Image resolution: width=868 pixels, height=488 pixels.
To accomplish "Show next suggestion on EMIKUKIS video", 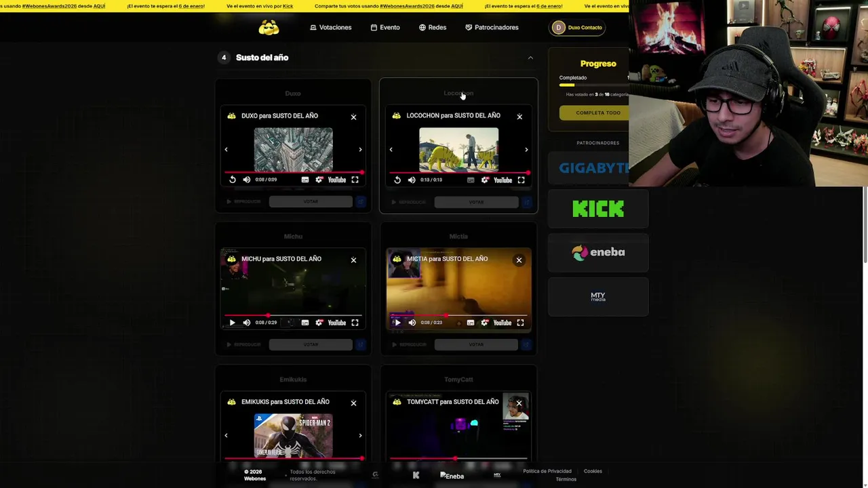I will click(360, 436).
